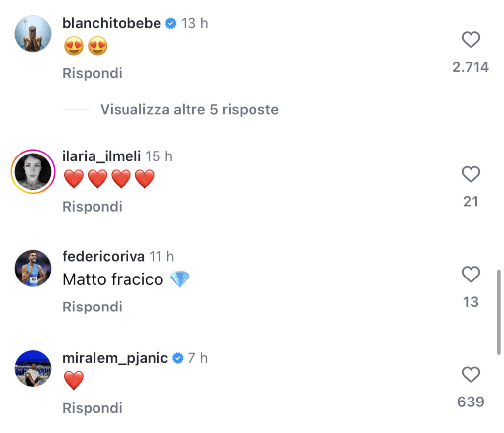Viewport: 504px width, 433px height.
Task: Click Rispondi under ilaria_ilmeli's comment
Action: pyautogui.click(x=93, y=207)
